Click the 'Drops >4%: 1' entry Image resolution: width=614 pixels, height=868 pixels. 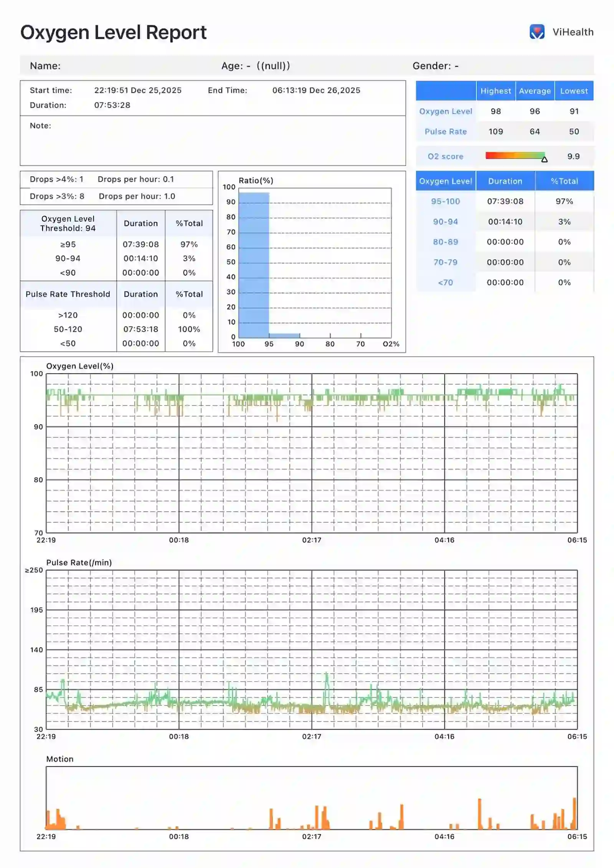pyautogui.click(x=56, y=179)
